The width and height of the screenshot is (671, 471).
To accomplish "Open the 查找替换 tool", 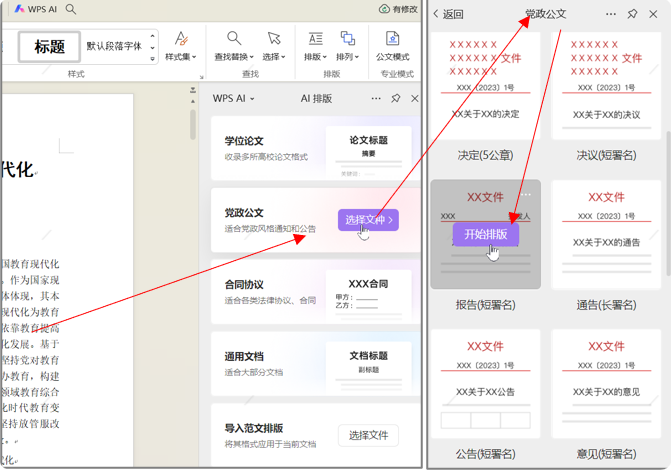I will (x=234, y=46).
